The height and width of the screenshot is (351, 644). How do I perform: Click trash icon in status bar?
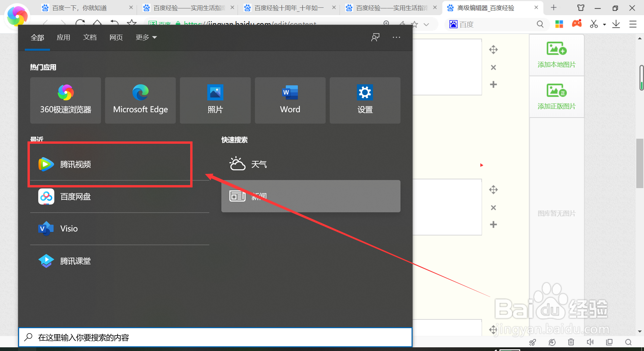pos(571,342)
